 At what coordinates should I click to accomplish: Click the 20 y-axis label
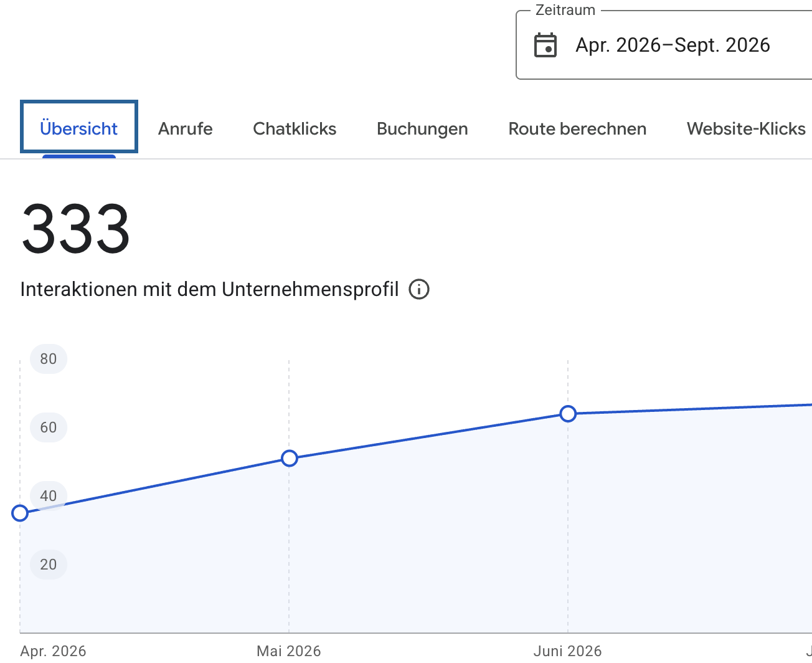49,565
